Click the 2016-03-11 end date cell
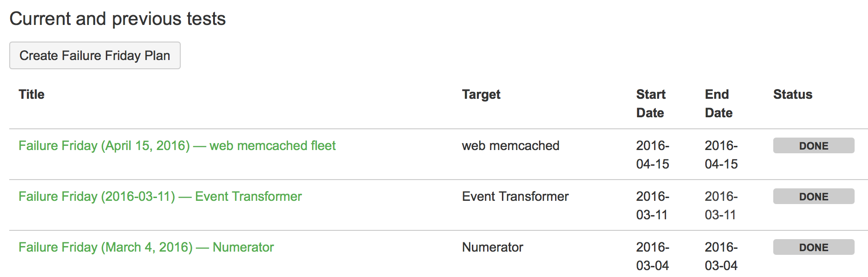868x277 pixels. (x=721, y=205)
